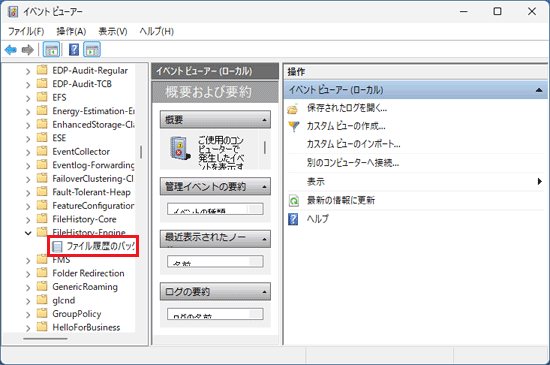Select the FailoverClustering folder icon
Viewport: 550px width, 365px height.
42,178
